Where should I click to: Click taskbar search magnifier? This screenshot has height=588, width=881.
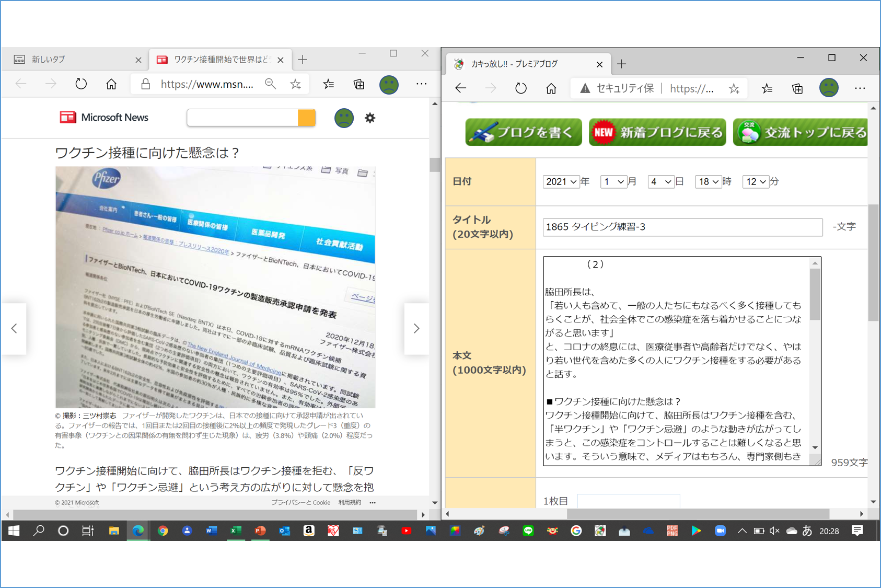click(39, 531)
